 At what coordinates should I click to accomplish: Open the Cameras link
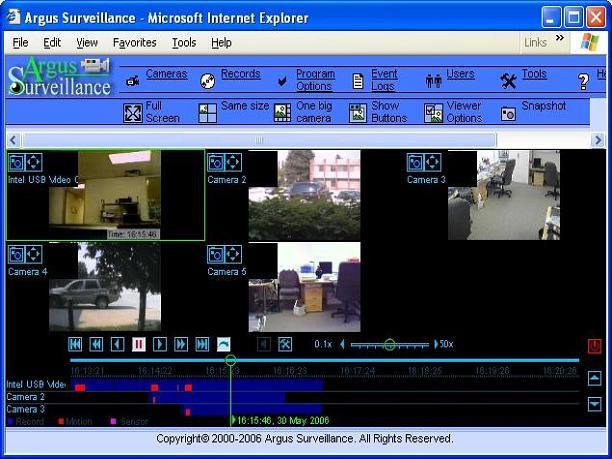[166, 74]
